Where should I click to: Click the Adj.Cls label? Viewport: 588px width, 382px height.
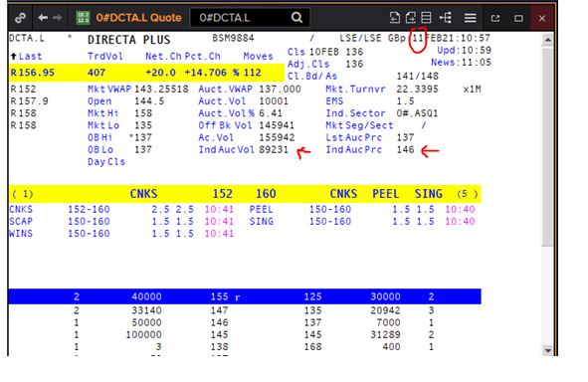click(x=308, y=64)
